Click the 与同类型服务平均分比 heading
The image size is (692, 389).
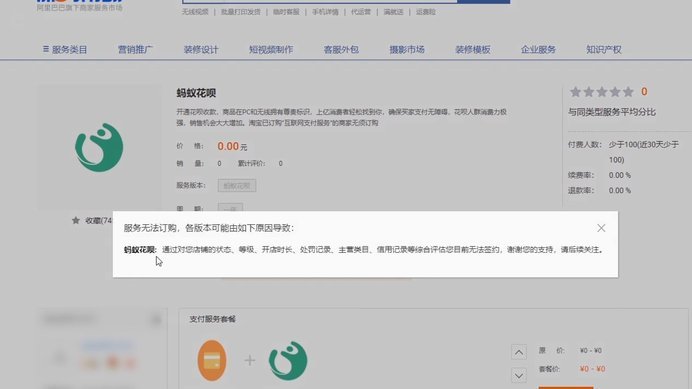pos(612,112)
